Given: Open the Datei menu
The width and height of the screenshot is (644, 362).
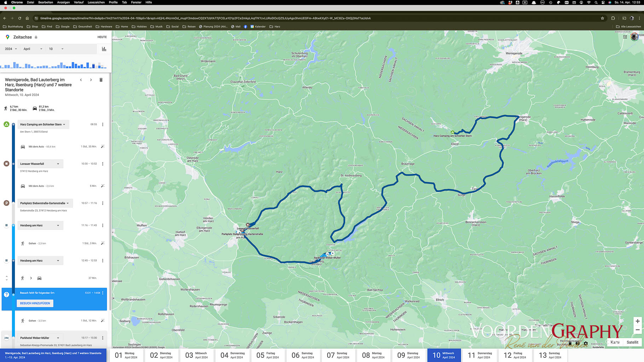Looking at the screenshot, I should coord(30,2).
